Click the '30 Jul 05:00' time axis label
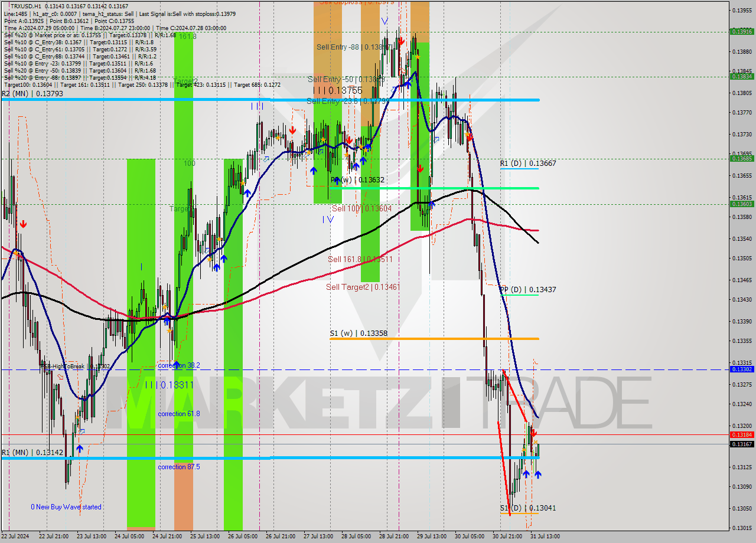This screenshot has width=756, height=543. click(470, 537)
